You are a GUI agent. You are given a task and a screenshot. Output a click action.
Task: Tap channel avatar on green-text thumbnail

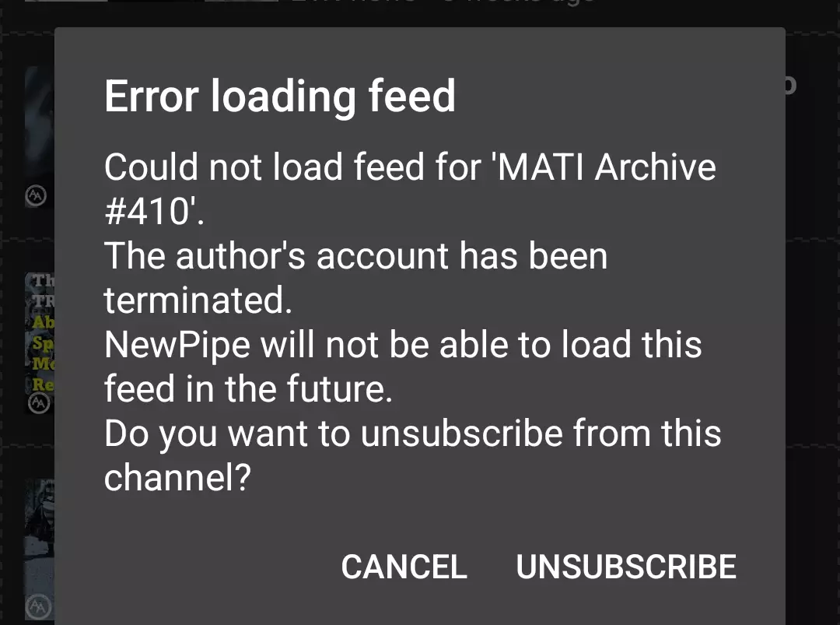(39, 402)
